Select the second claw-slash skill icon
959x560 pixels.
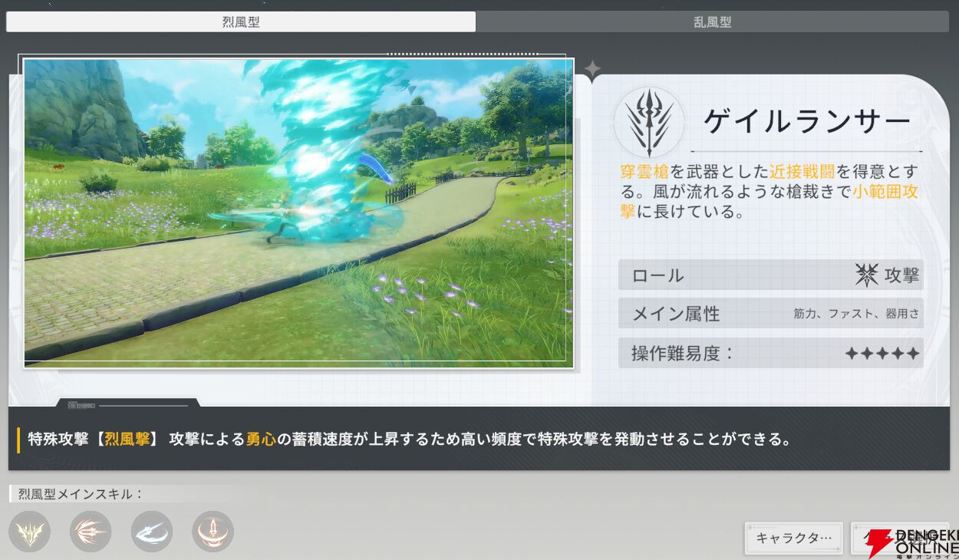(x=91, y=532)
